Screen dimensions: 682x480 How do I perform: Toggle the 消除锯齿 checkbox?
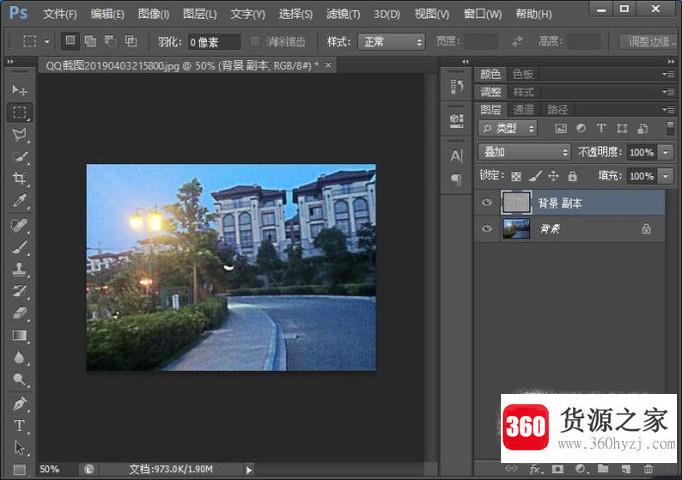[x=255, y=42]
